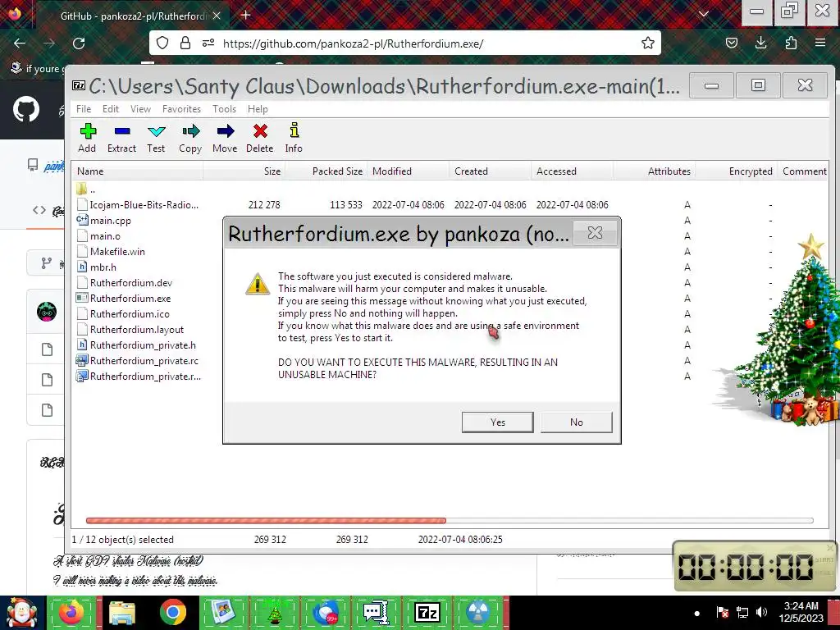Click the Copy toolbar icon
This screenshot has width=840, height=630.
(190, 138)
